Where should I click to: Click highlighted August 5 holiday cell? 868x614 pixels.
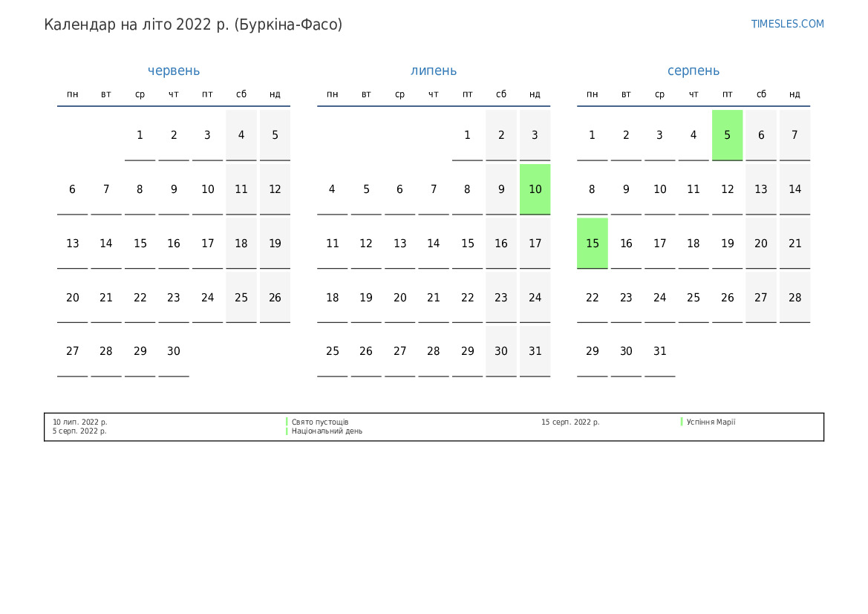[x=727, y=135]
